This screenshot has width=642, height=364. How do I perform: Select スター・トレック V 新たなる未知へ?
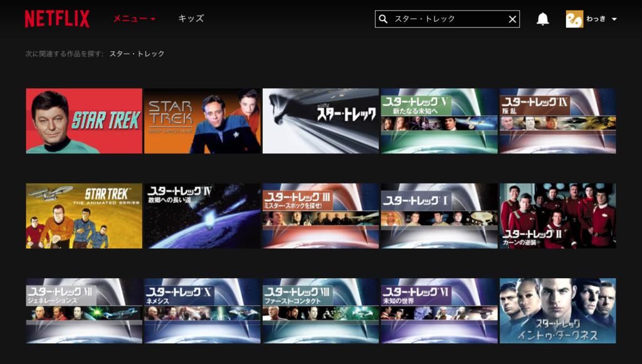pyautogui.click(x=439, y=121)
